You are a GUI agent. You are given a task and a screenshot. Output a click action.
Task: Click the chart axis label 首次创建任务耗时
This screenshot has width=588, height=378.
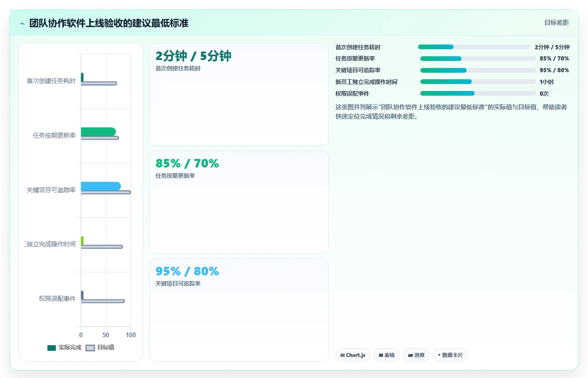coord(51,81)
